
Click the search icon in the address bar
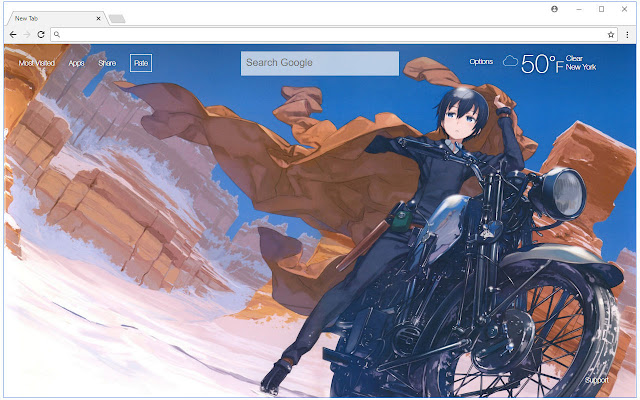click(x=57, y=35)
